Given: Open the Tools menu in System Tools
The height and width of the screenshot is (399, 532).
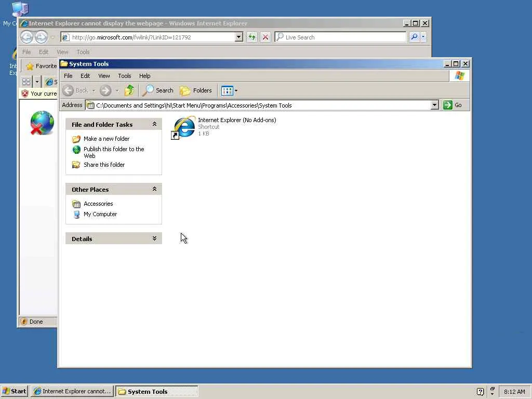Looking at the screenshot, I should pyautogui.click(x=125, y=76).
